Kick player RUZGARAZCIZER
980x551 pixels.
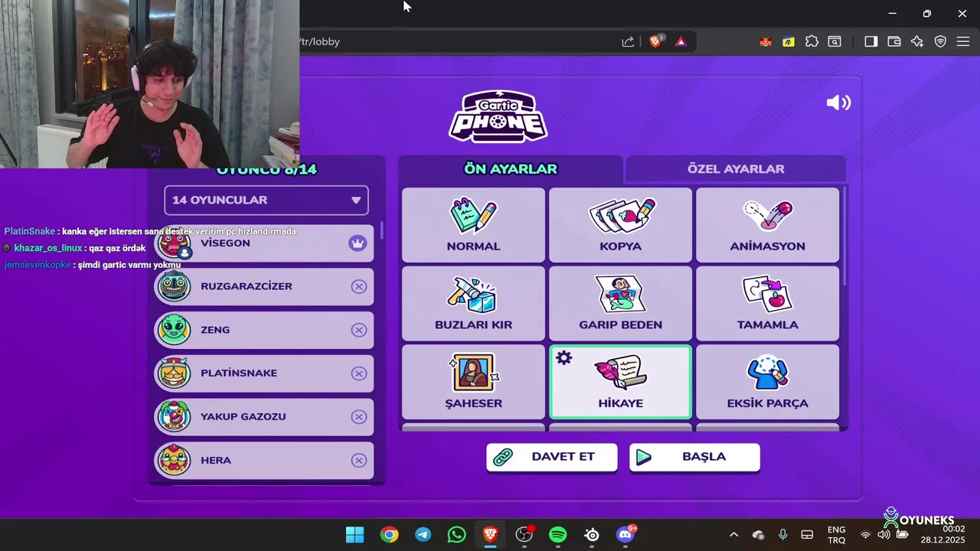358,286
